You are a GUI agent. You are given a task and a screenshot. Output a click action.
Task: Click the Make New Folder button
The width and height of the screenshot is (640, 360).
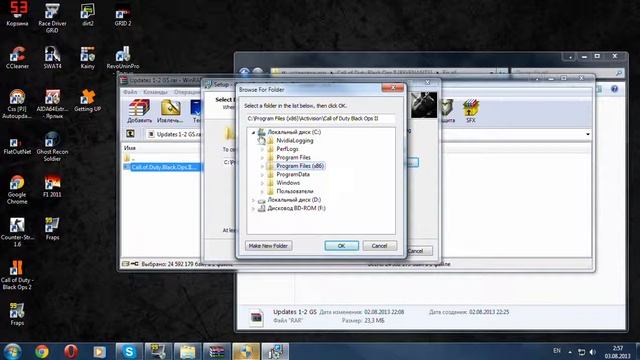tap(268, 246)
